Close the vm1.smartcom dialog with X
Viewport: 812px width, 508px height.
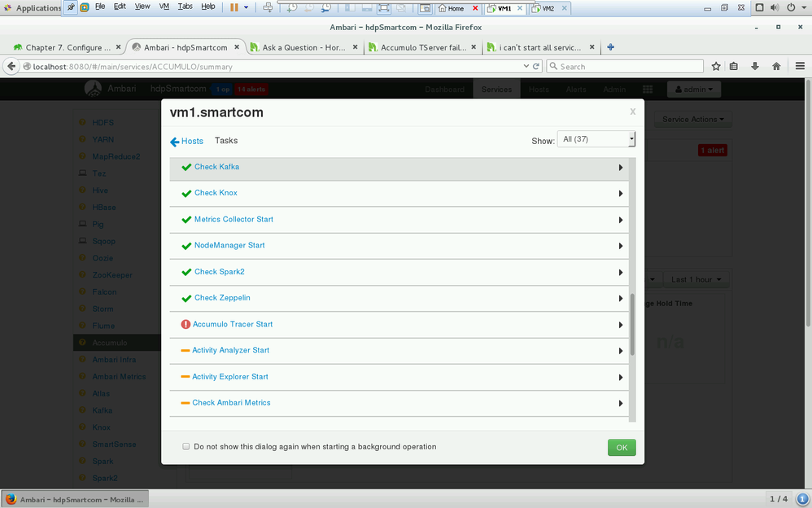632,112
